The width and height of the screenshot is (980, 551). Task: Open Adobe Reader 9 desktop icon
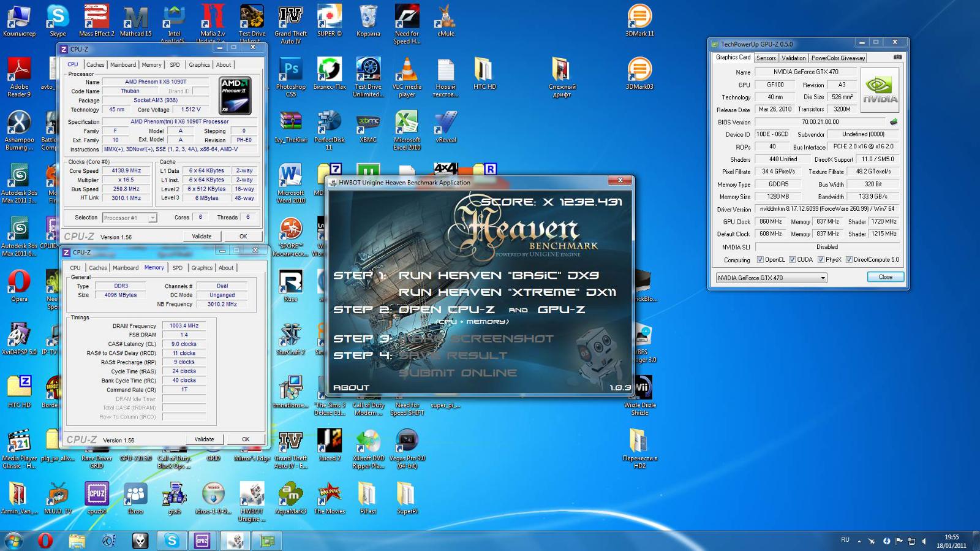point(19,77)
